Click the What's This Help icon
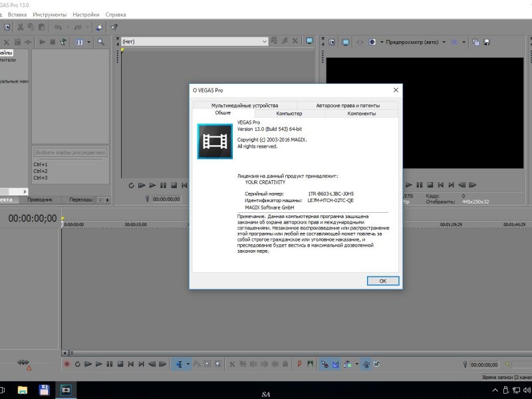Image resolution: width=532 pixels, height=399 pixels. pos(114,27)
